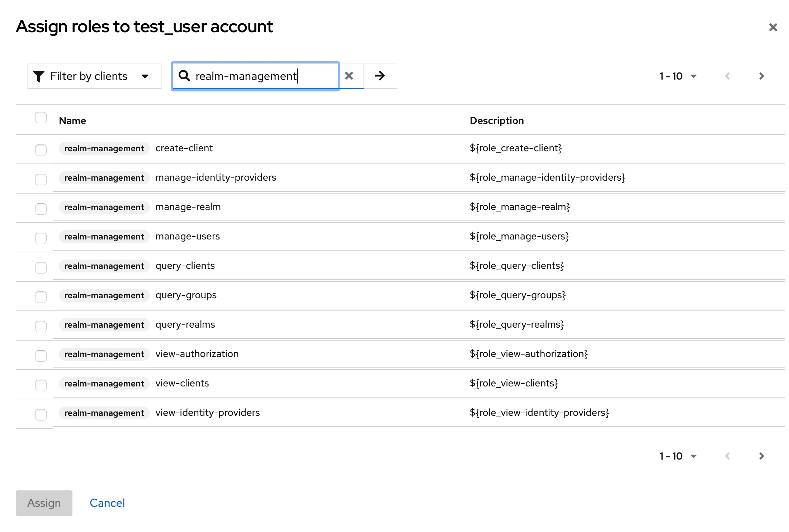Click the previous page arrow at bottom

(x=727, y=456)
